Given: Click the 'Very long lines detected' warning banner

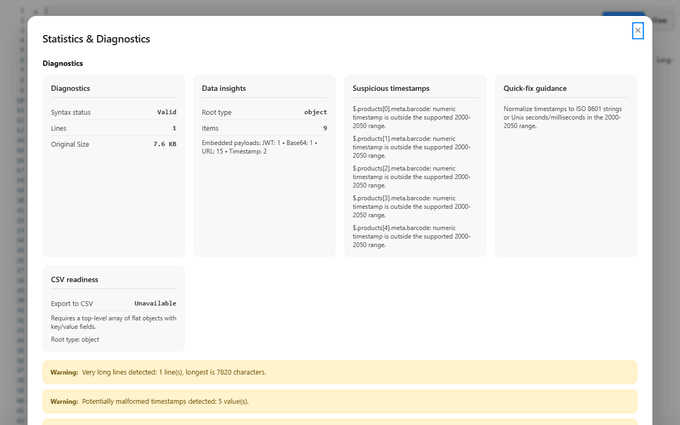Looking at the screenshot, I should tap(340, 372).
